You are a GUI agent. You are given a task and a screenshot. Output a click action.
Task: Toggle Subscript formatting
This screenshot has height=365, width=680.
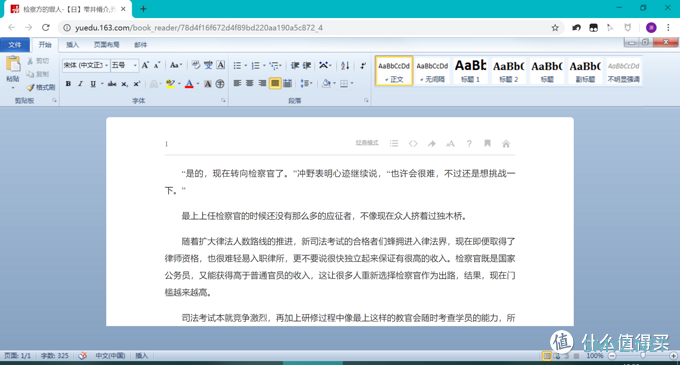(x=124, y=84)
